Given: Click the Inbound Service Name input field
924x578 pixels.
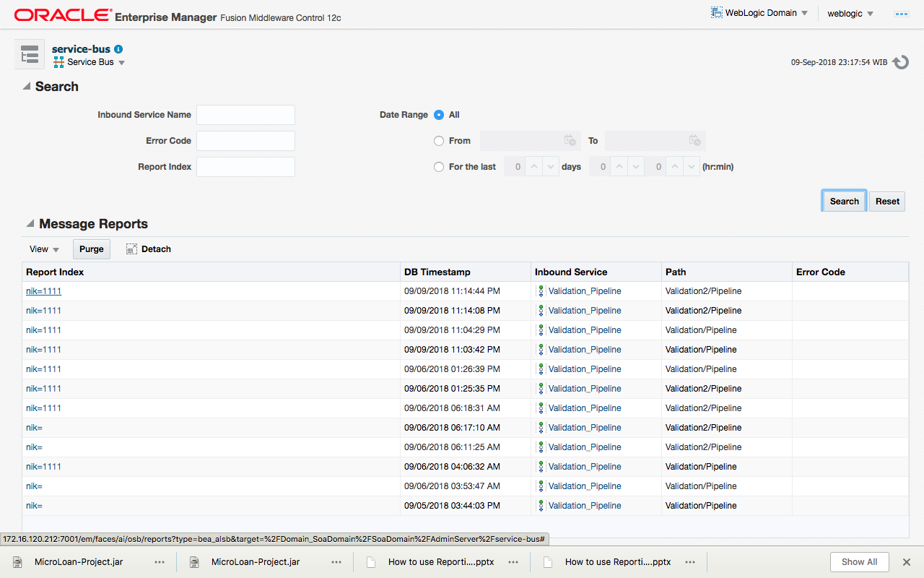Looking at the screenshot, I should click(x=245, y=114).
